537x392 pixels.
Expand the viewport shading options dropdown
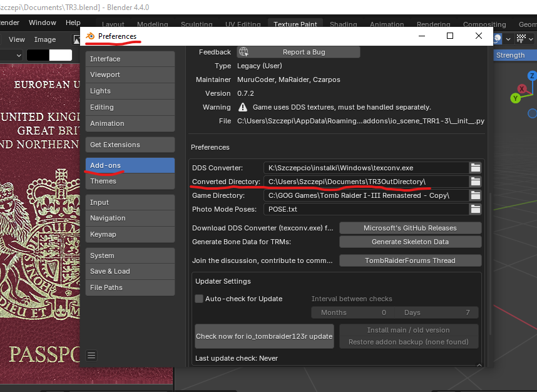click(x=508, y=39)
